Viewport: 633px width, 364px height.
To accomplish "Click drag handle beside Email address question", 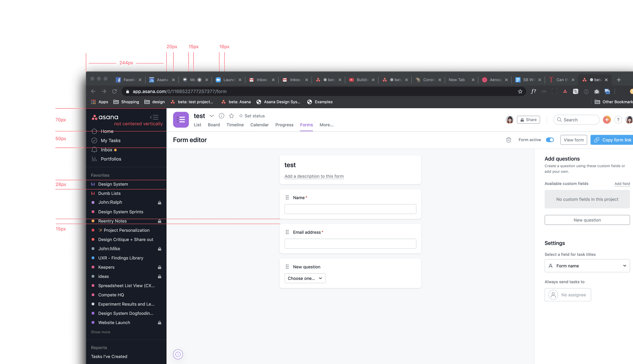I will pos(287,232).
